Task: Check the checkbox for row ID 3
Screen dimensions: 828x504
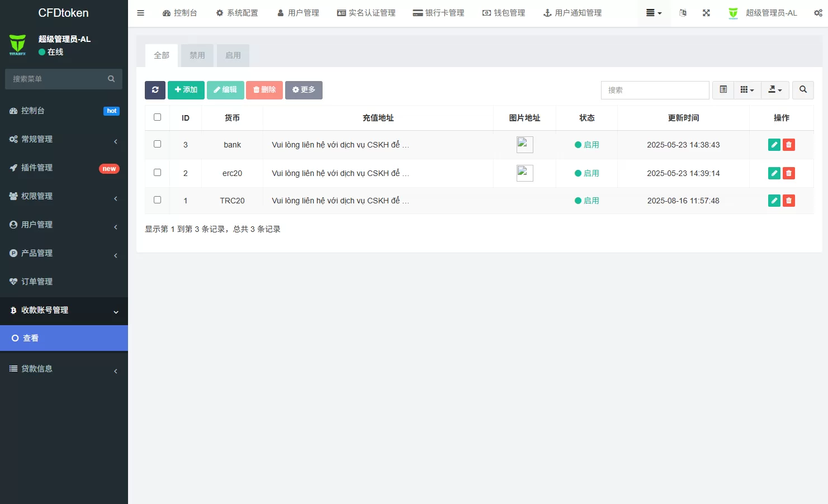Action: tap(157, 143)
